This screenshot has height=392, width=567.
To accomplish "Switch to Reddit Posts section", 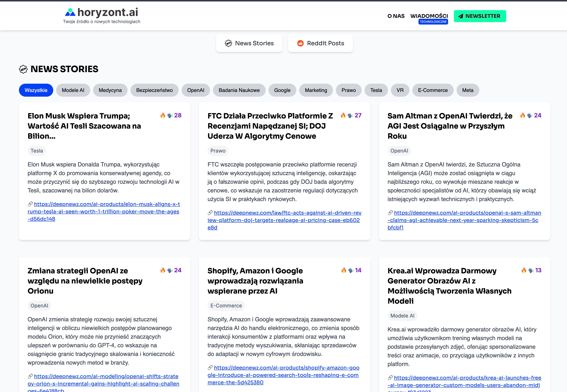I will coord(320,43).
